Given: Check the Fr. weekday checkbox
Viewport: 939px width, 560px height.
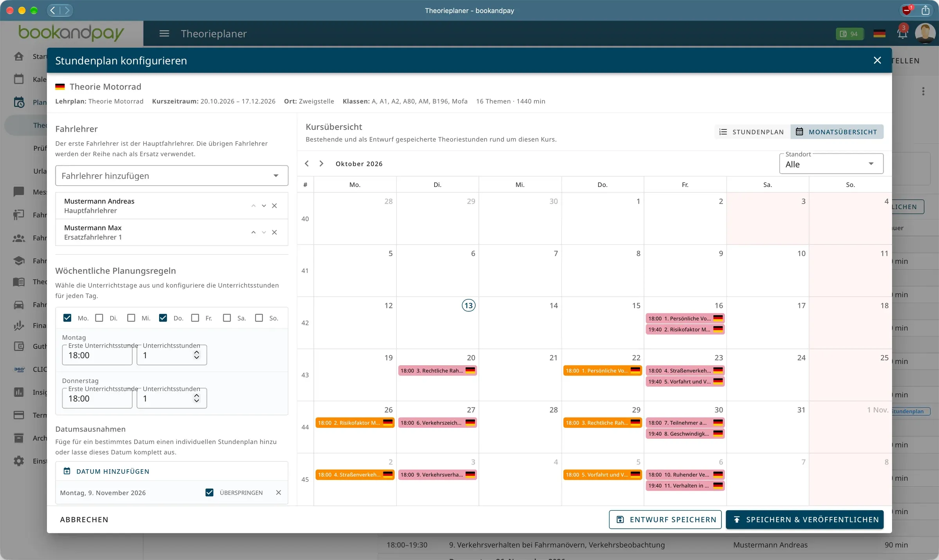Looking at the screenshot, I should 195,318.
